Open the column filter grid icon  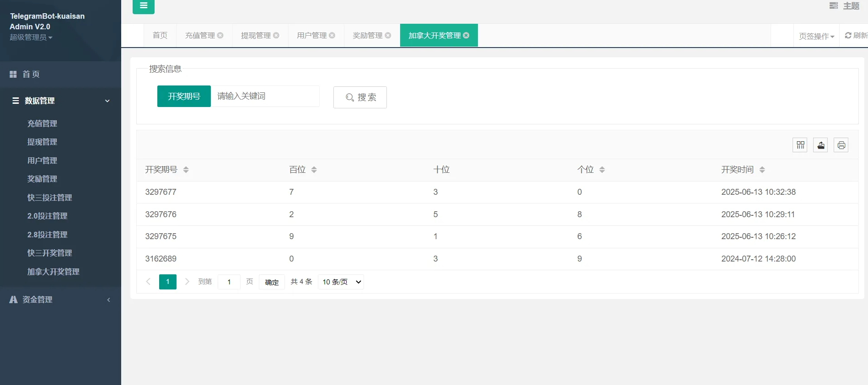tap(800, 145)
